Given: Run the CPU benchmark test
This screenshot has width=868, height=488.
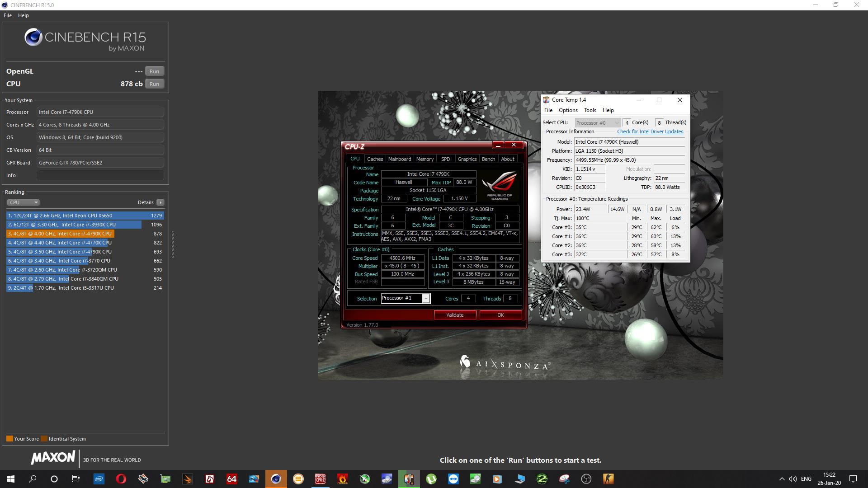Looking at the screenshot, I should pyautogui.click(x=154, y=84).
